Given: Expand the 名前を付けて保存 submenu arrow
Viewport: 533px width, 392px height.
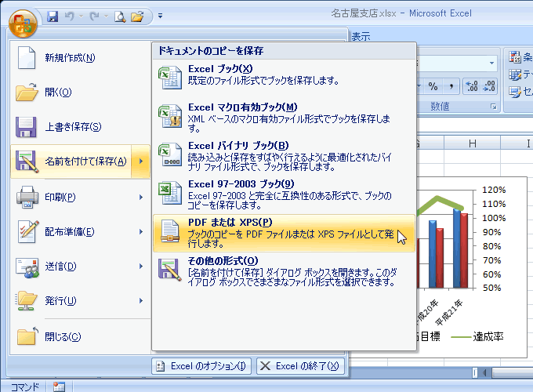Looking at the screenshot, I should point(141,162).
